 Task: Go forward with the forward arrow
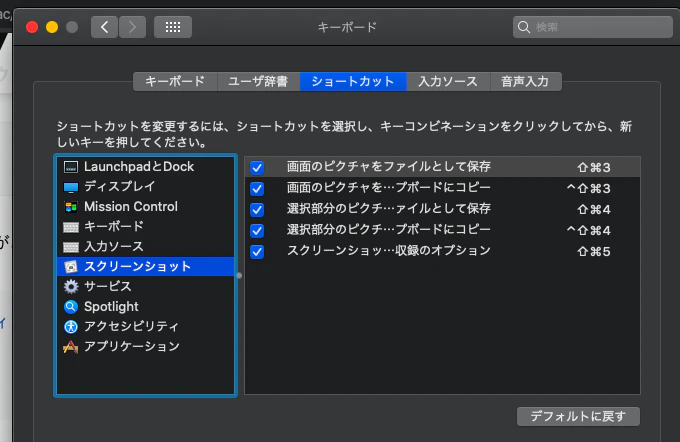132,27
